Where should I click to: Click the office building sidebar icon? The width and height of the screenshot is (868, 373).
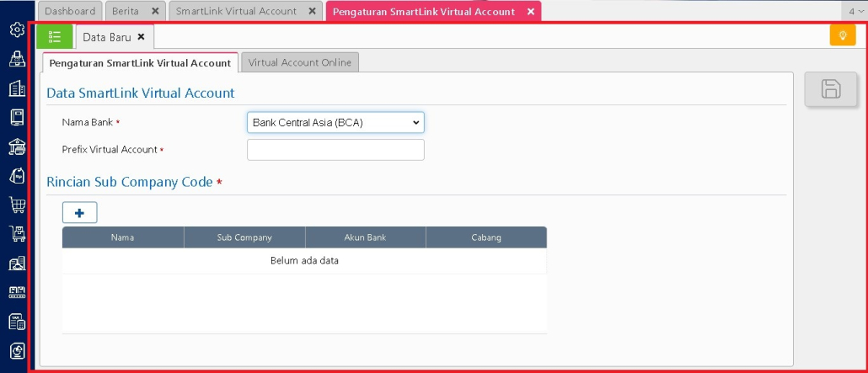[16, 88]
